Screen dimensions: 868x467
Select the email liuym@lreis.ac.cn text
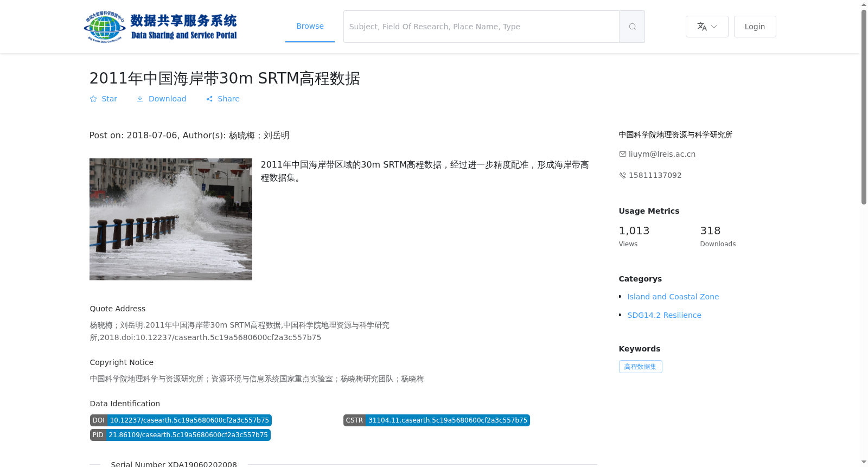(662, 154)
